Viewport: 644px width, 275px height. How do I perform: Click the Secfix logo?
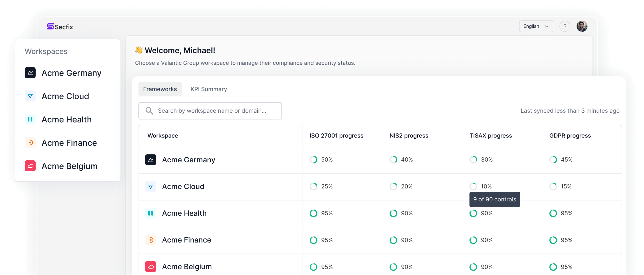coord(60,26)
